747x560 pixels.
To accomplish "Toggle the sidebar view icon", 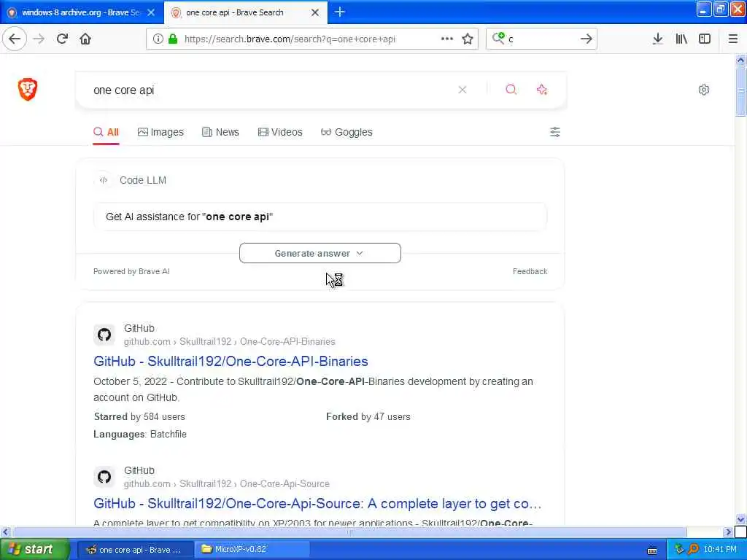I will 705,39.
